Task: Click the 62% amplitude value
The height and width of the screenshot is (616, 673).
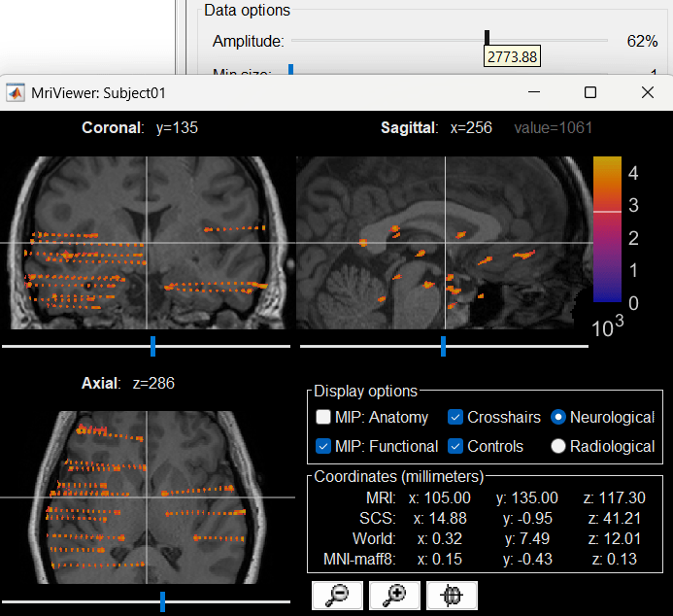Action: (642, 41)
